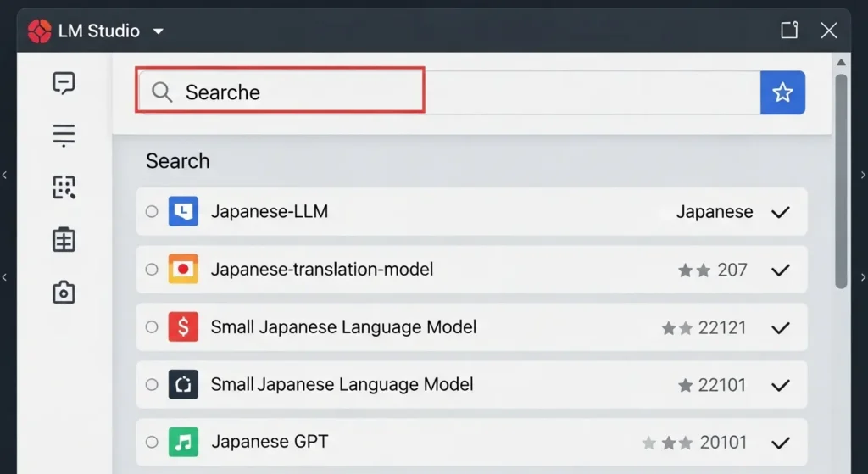This screenshot has height=474, width=868.
Task: Open the chat bubble sidebar icon
Action: (x=64, y=83)
